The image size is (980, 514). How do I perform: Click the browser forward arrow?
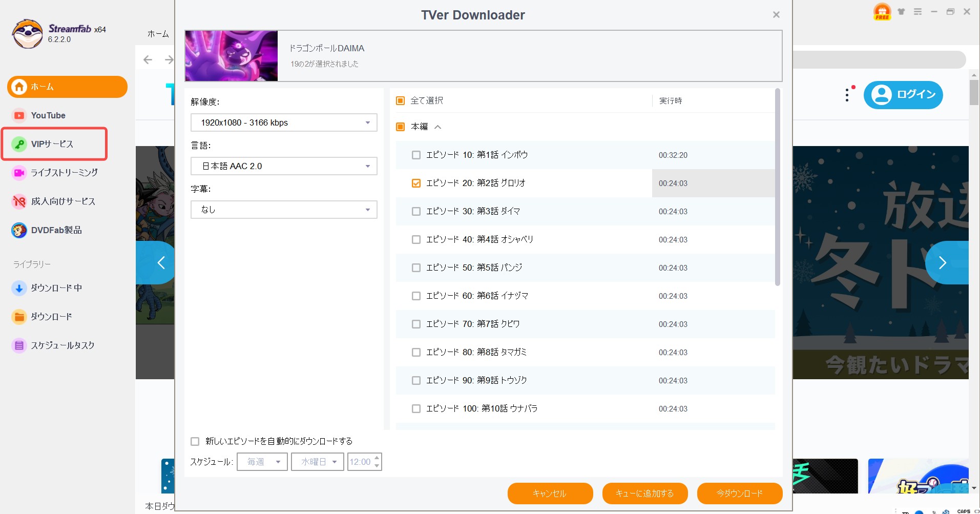169,60
